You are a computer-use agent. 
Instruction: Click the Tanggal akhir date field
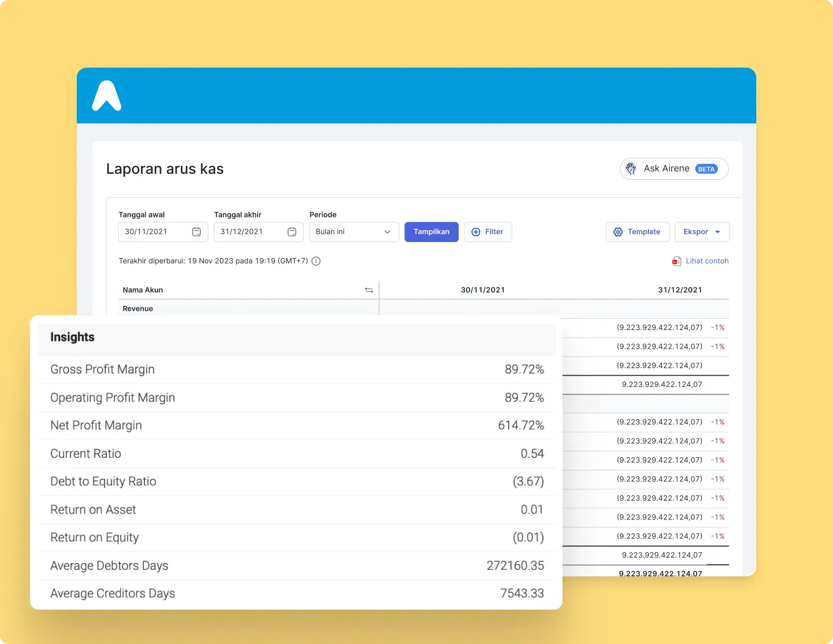point(259,232)
